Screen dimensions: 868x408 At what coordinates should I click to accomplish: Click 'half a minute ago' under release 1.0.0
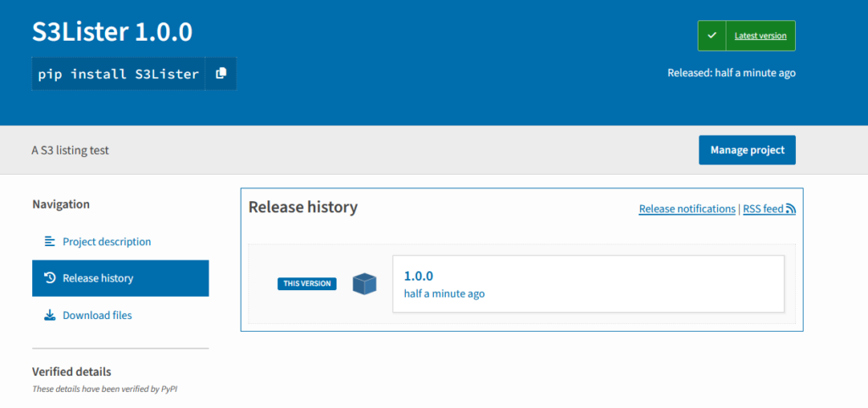444,293
